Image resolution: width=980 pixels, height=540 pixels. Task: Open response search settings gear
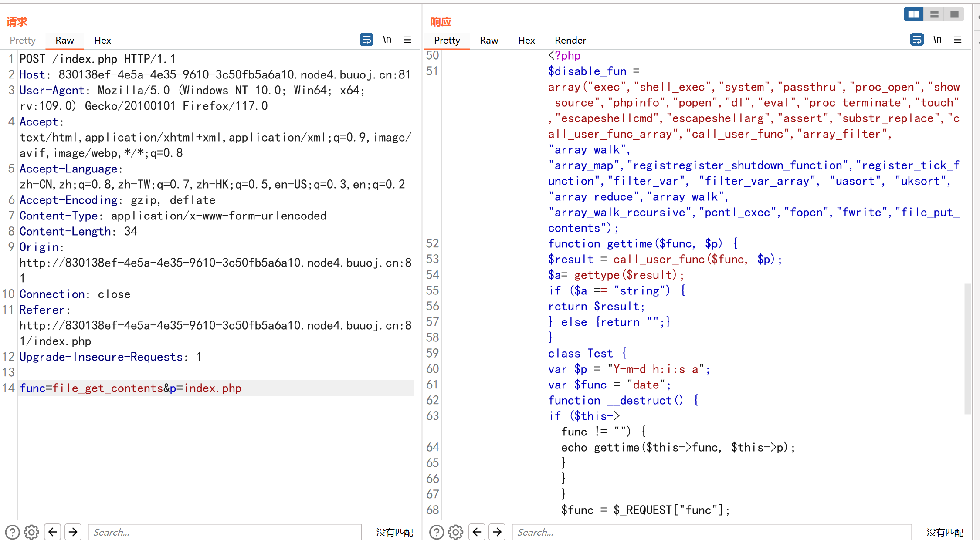pos(456,532)
